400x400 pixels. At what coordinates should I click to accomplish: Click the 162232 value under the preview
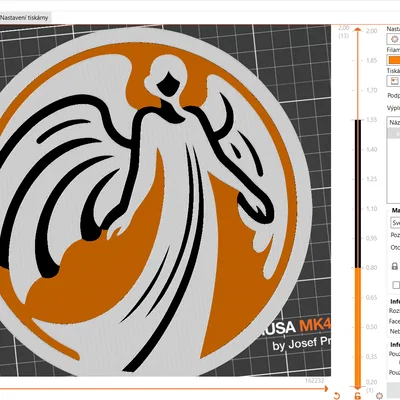click(314, 381)
